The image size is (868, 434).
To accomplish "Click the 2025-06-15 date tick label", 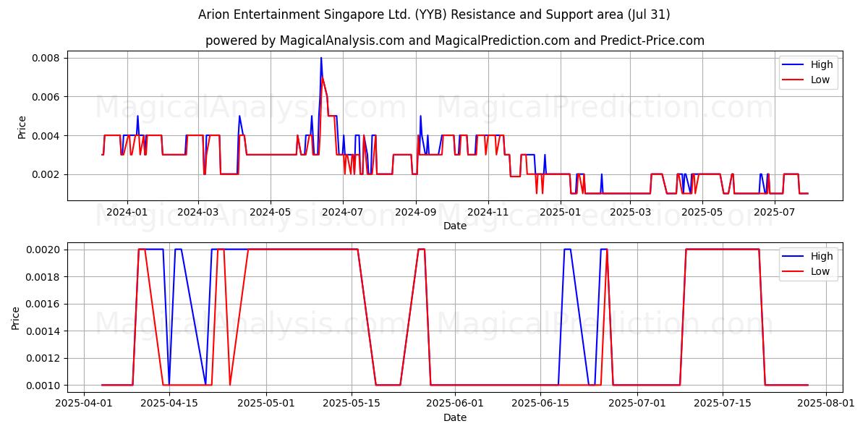I will click(x=540, y=404).
